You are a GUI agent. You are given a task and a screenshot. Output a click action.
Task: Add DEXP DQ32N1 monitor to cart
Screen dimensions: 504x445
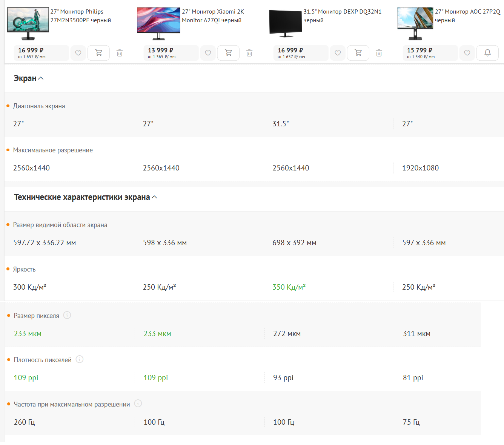(358, 53)
